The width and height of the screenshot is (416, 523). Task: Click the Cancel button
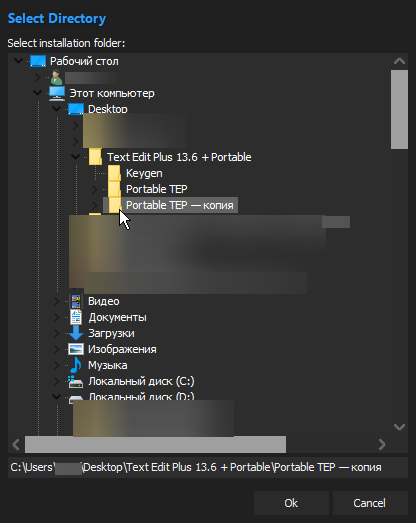click(370, 503)
